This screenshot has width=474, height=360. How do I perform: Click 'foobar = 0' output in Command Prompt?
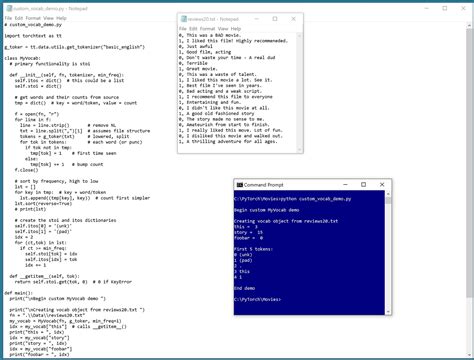tap(249, 238)
